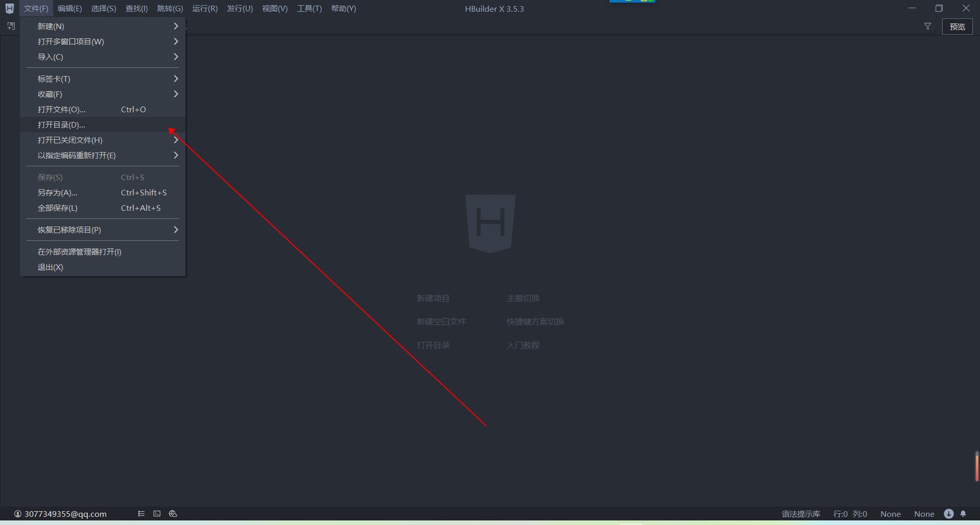
Task: Click the 入门教程 link
Action: (x=523, y=345)
